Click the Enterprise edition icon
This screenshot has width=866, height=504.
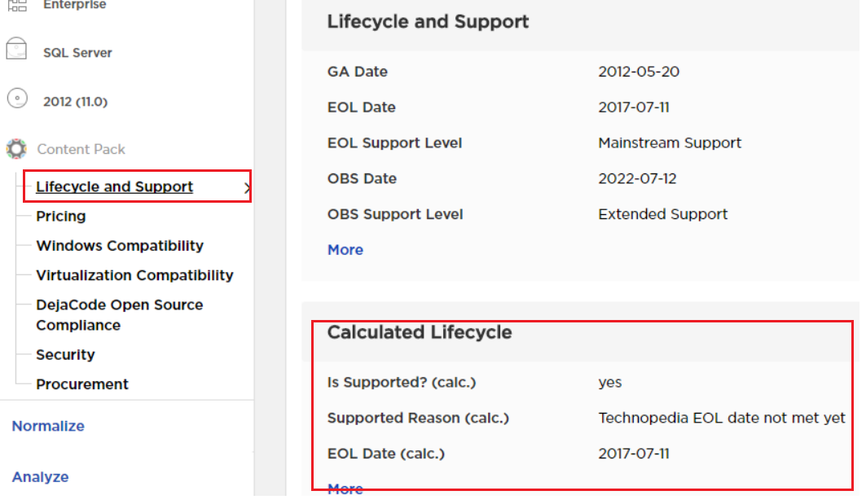click(x=16, y=5)
